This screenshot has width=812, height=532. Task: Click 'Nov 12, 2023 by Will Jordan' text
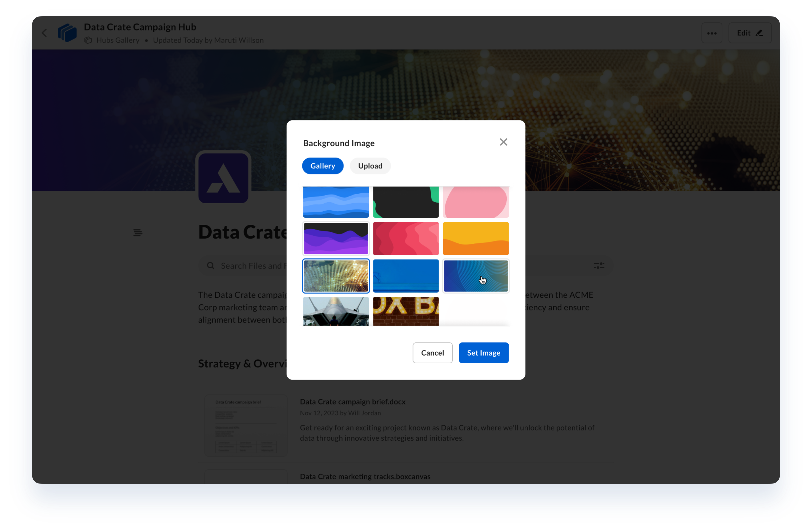pos(340,413)
